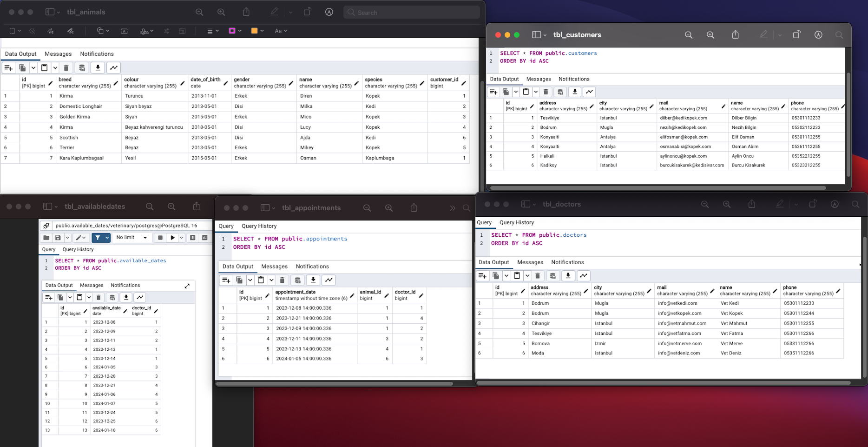The height and width of the screenshot is (447, 868).
Task: Open paste options arrow in tbl_animals output
Action: coord(55,68)
